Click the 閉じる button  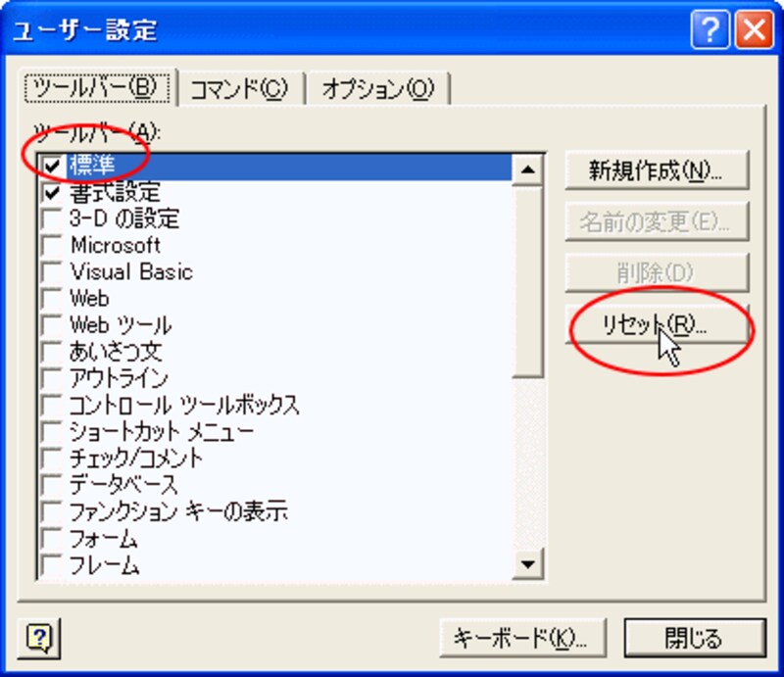[695, 639]
